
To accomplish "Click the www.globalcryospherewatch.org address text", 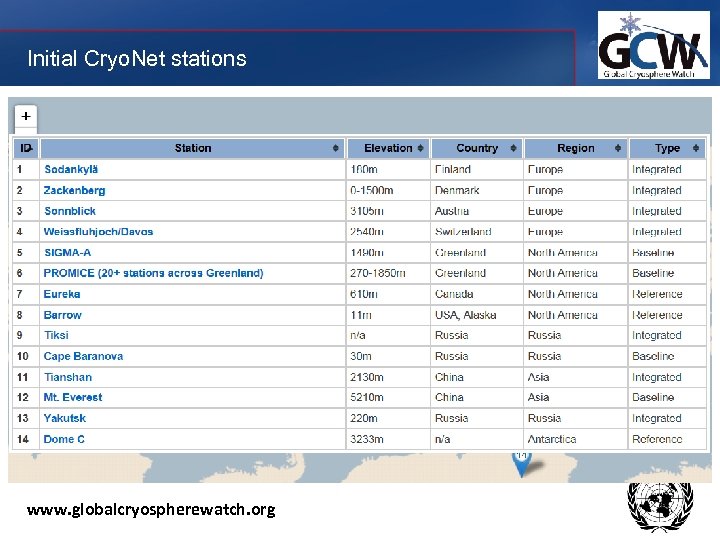I will 151,510.
